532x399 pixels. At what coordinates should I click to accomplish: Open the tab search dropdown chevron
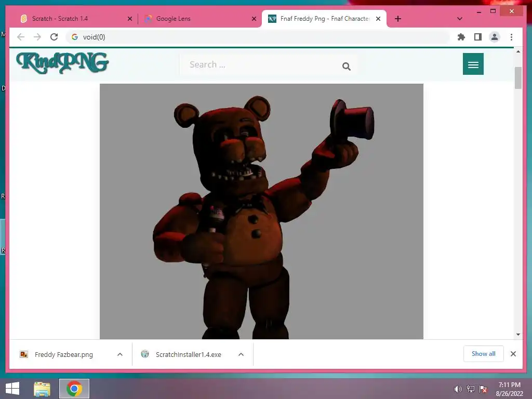point(459,19)
